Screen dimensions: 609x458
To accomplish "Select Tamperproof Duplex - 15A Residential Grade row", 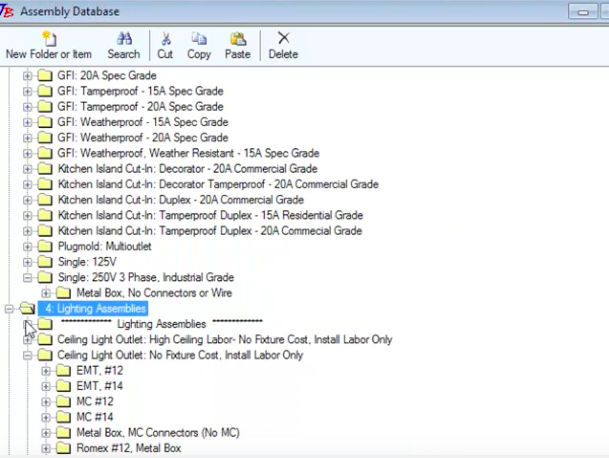I will pos(210,215).
